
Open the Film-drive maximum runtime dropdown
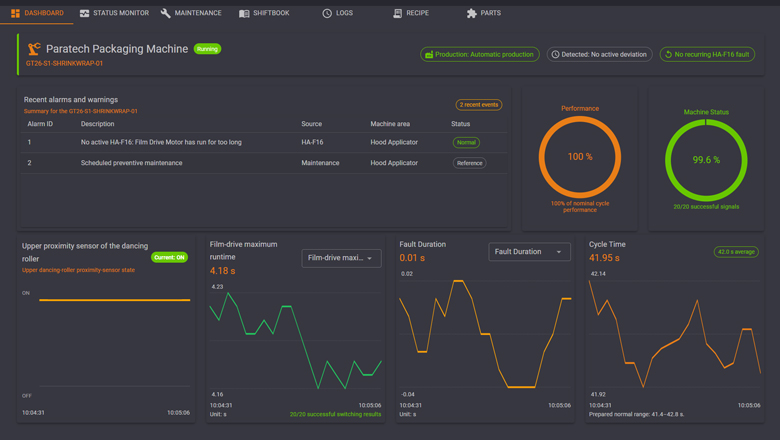point(341,258)
